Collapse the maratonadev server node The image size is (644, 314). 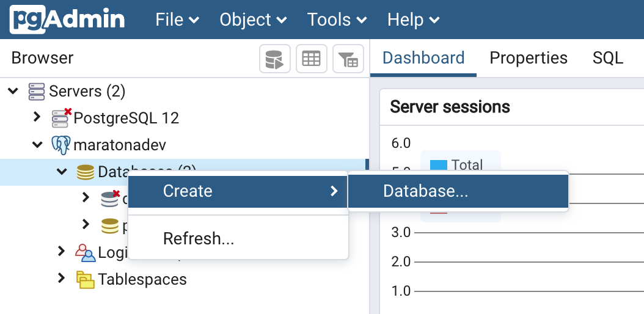click(x=37, y=145)
